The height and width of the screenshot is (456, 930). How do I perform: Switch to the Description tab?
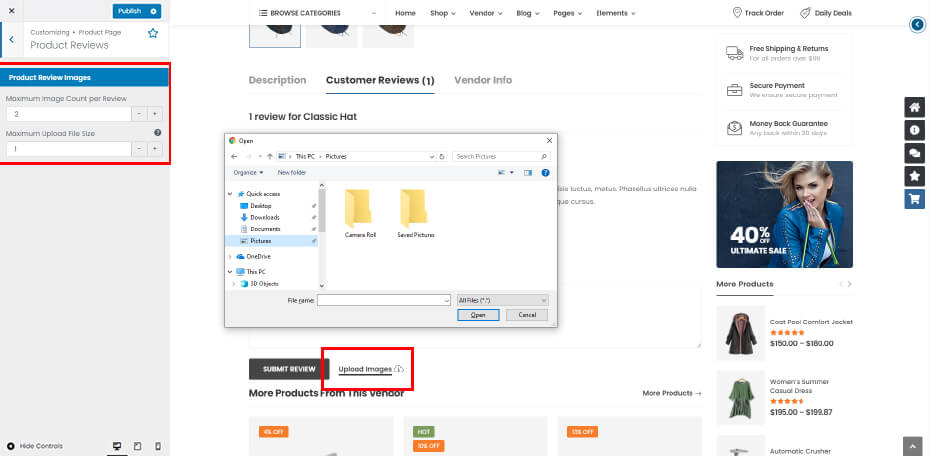pos(277,80)
